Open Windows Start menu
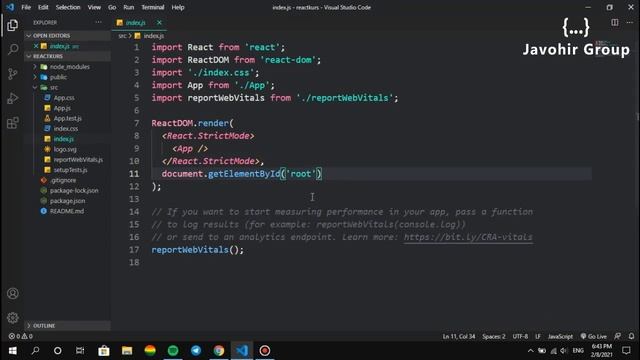This screenshot has height=360, width=640. click(x=13, y=351)
